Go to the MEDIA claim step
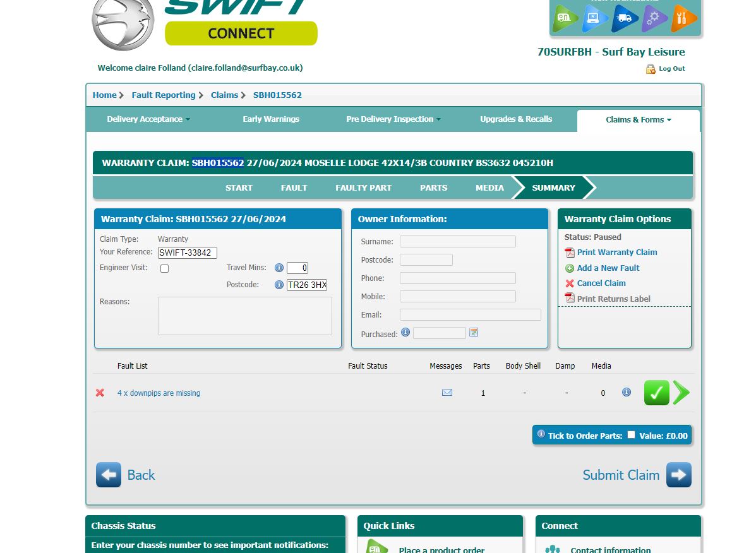The height and width of the screenshot is (553, 756). pos(490,188)
